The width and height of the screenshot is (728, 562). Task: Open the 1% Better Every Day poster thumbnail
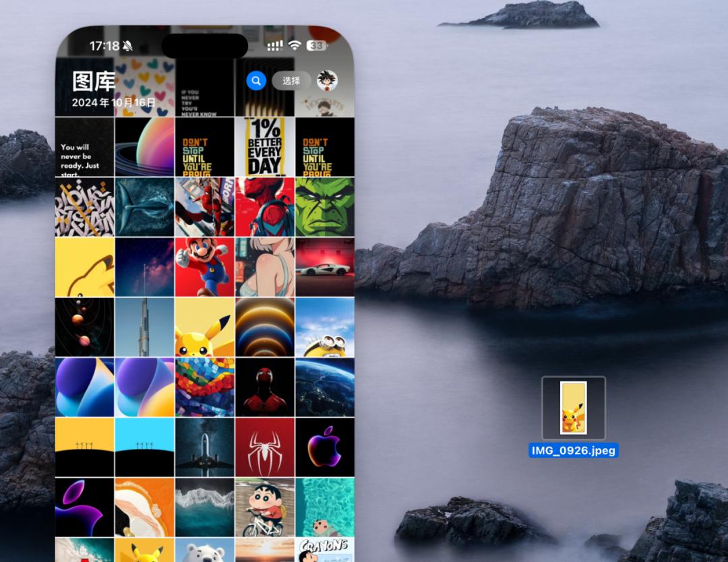point(264,147)
